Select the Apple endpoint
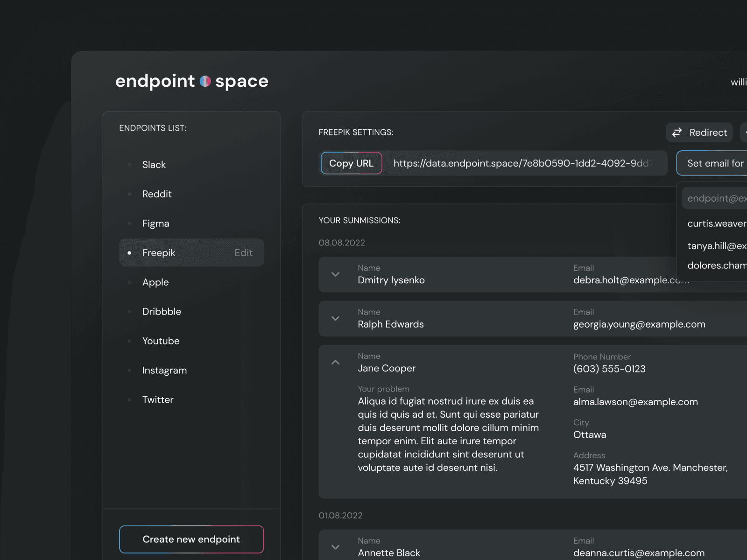The image size is (747, 560). point(191,282)
